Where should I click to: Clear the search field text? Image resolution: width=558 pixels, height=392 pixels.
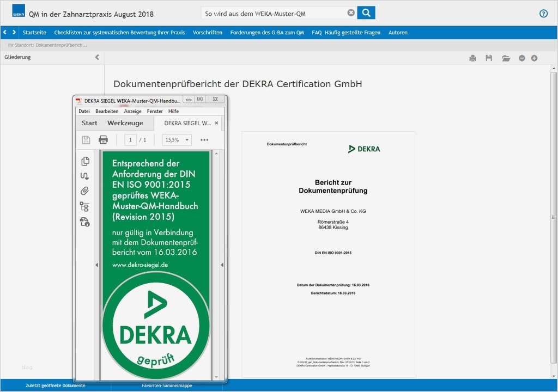coord(351,13)
